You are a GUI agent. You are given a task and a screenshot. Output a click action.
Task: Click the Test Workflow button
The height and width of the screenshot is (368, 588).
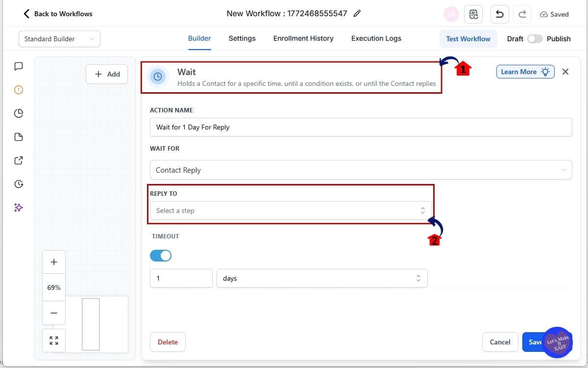[468, 39]
